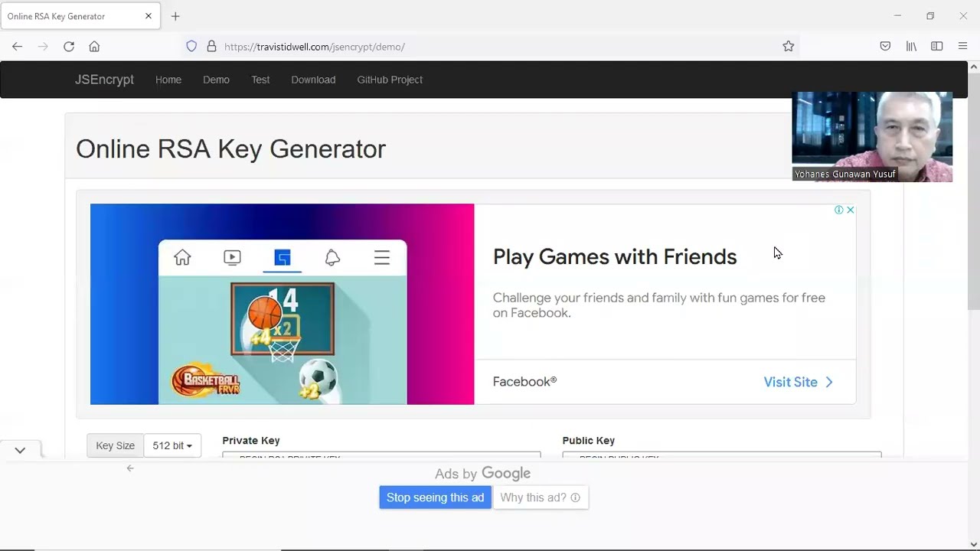Open the Pocket save icon in toolbar
This screenshot has width=980, height=551.
click(x=885, y=47)
